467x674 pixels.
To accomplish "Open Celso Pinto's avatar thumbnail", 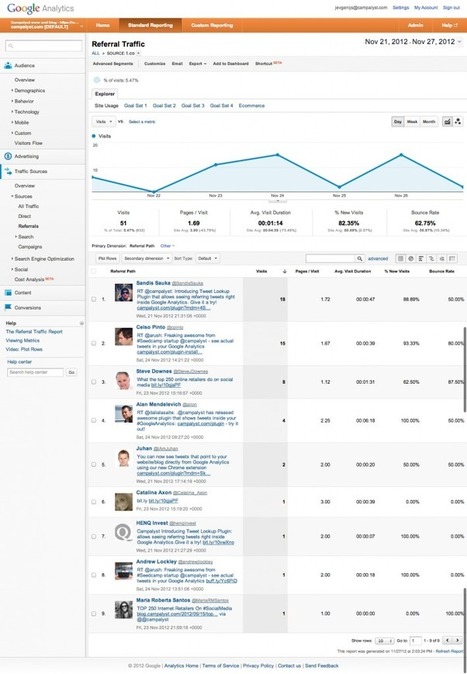I will pos(123,337).
